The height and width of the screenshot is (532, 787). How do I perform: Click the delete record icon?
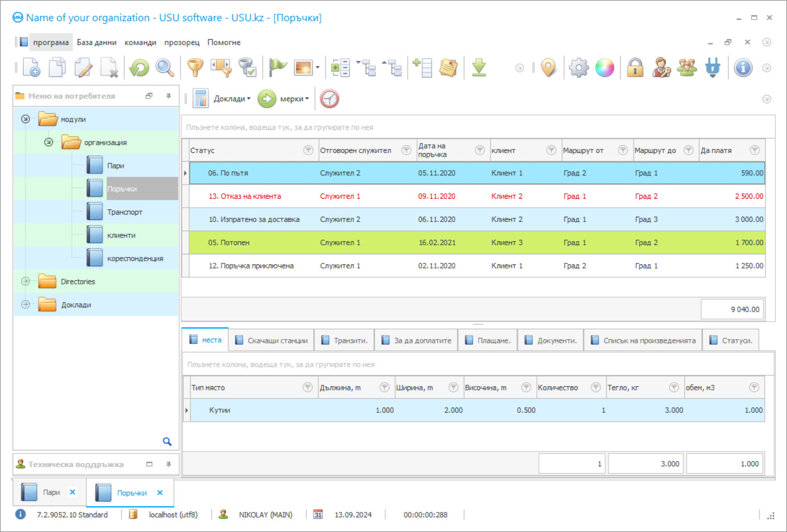tap(109, 68)
